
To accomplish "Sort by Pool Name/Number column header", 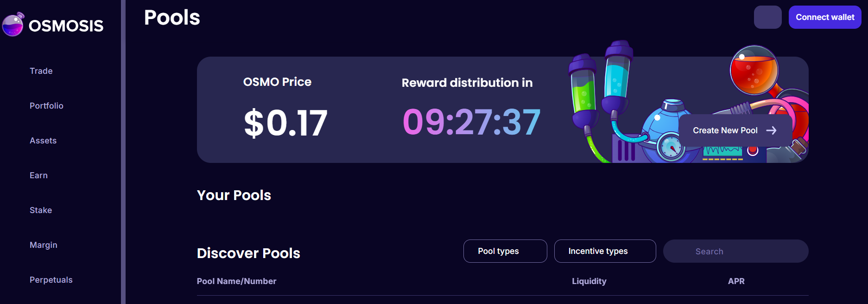I will 236,281.
